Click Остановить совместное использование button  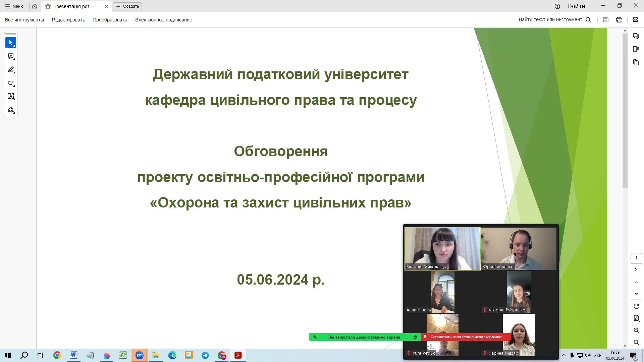466,337
